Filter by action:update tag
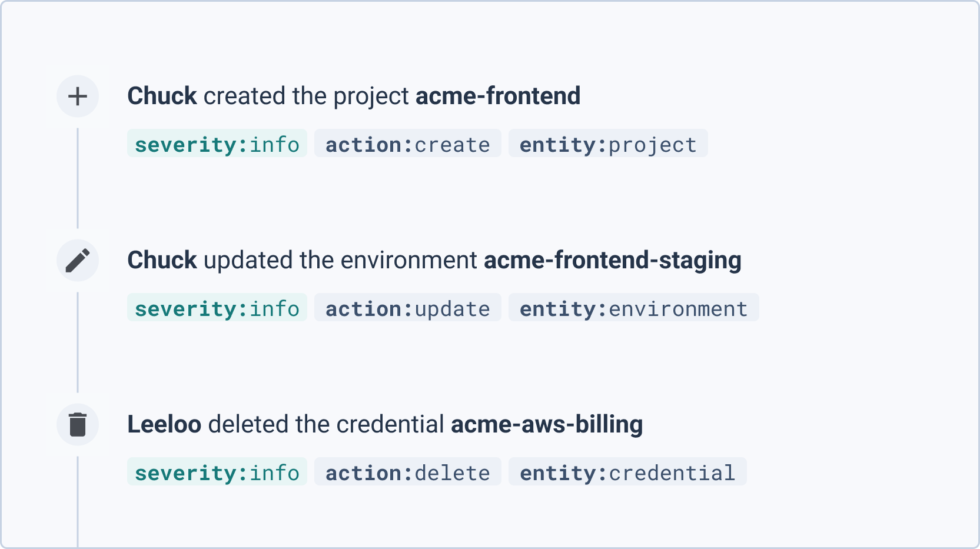This screenshot has width=980, height=549. (x=408, y=308)
